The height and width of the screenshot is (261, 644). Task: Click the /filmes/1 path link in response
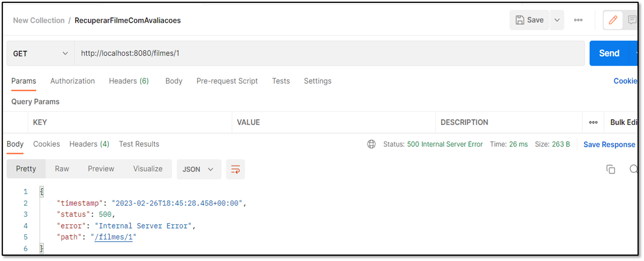113,237
